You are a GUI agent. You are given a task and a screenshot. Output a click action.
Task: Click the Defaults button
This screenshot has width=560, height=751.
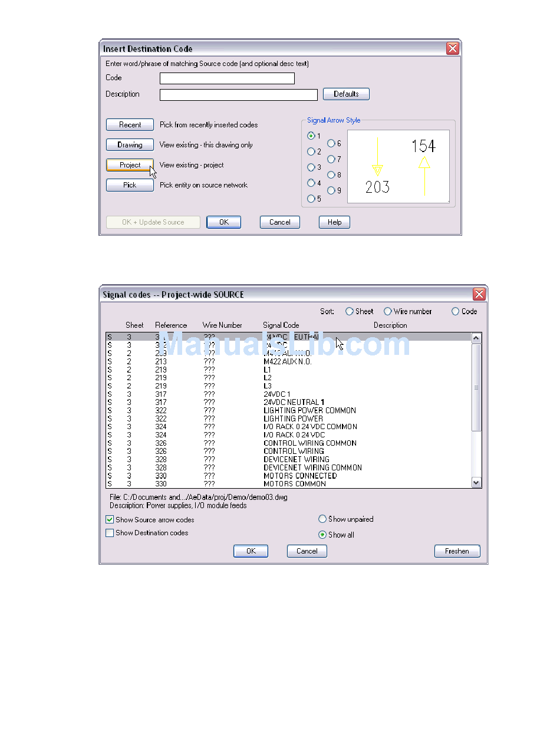click(x=346, y=94)
